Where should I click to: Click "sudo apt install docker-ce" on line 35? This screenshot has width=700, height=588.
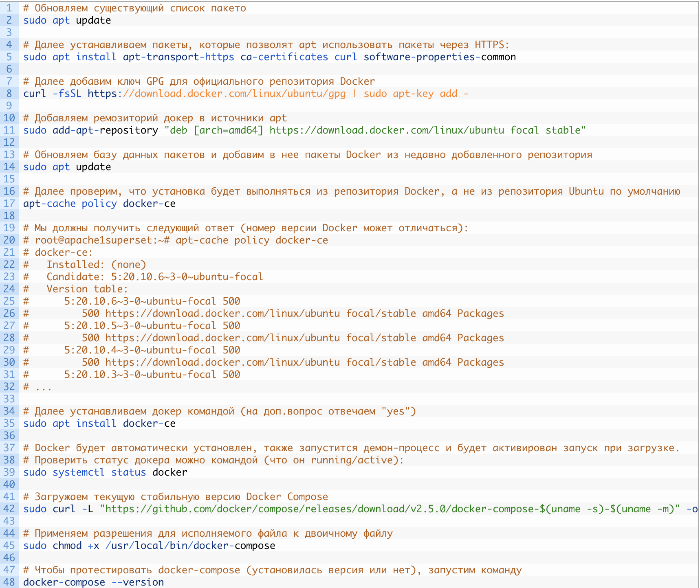point(99,423)
